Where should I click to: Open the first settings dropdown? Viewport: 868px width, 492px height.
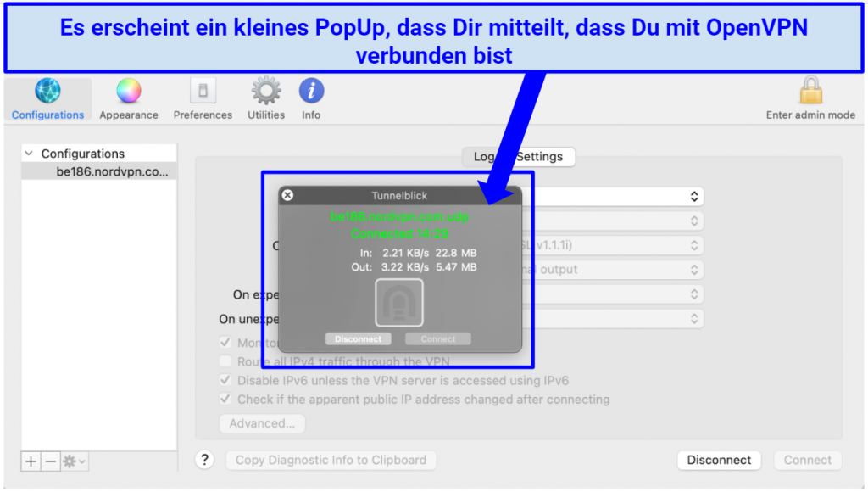(x=612, y=197)
